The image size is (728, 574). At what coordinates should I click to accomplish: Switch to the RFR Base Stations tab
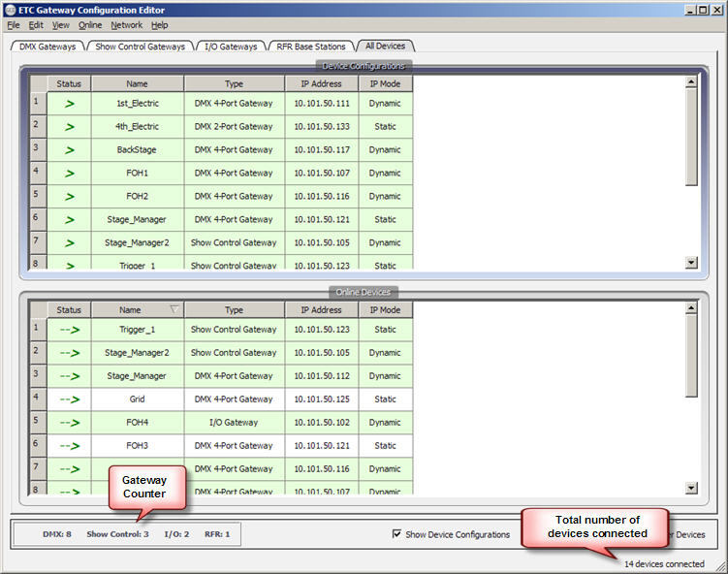(310, 47)
